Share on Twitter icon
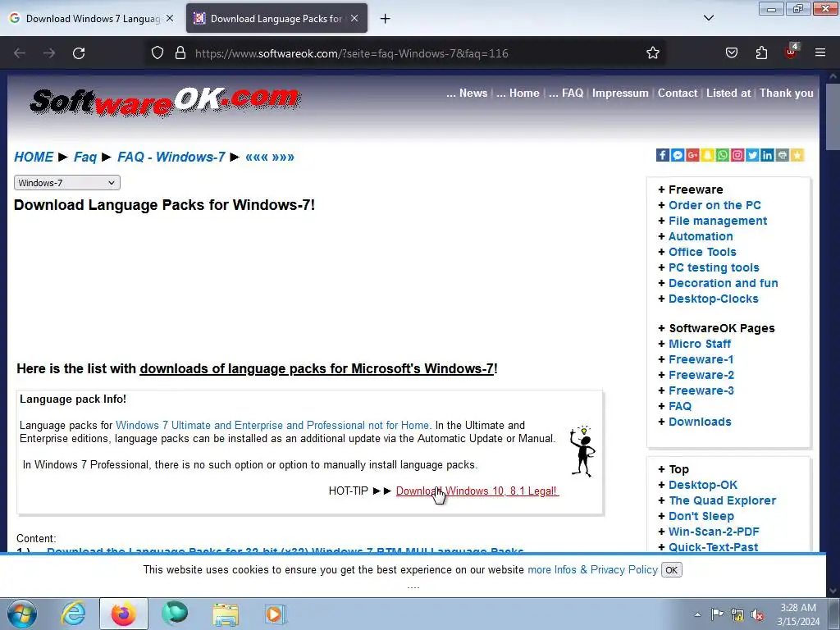 click(x=753, y=155)
